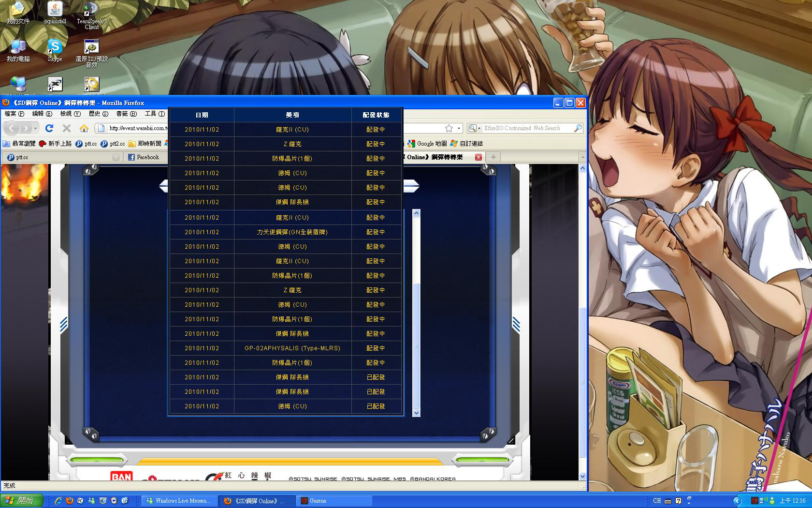Close the SD鋼彈 Online tab
This screenshot has height=508, width=812.
tap(478, 157)
